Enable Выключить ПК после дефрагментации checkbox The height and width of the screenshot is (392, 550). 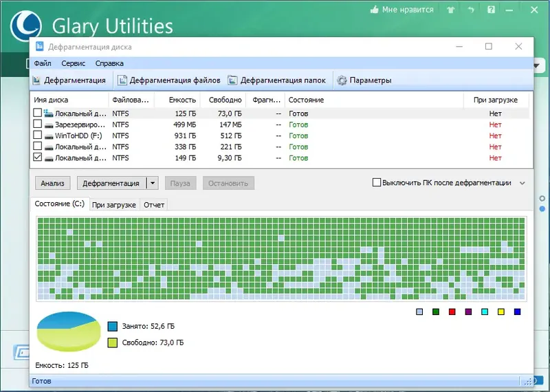pyautogui.click(x=376, y=182)
